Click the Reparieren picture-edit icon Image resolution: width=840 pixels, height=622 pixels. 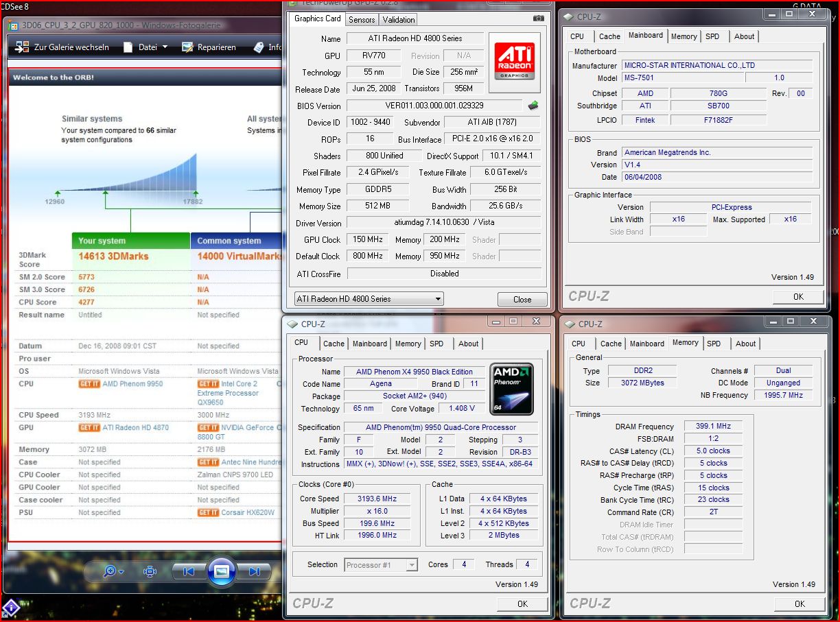(x=187, y=47)
